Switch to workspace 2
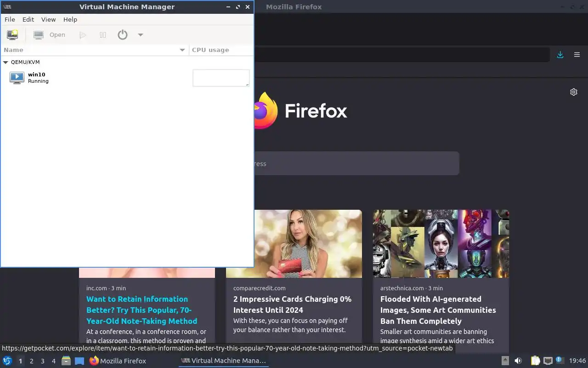Screen dimensions: 588x368 31,361
